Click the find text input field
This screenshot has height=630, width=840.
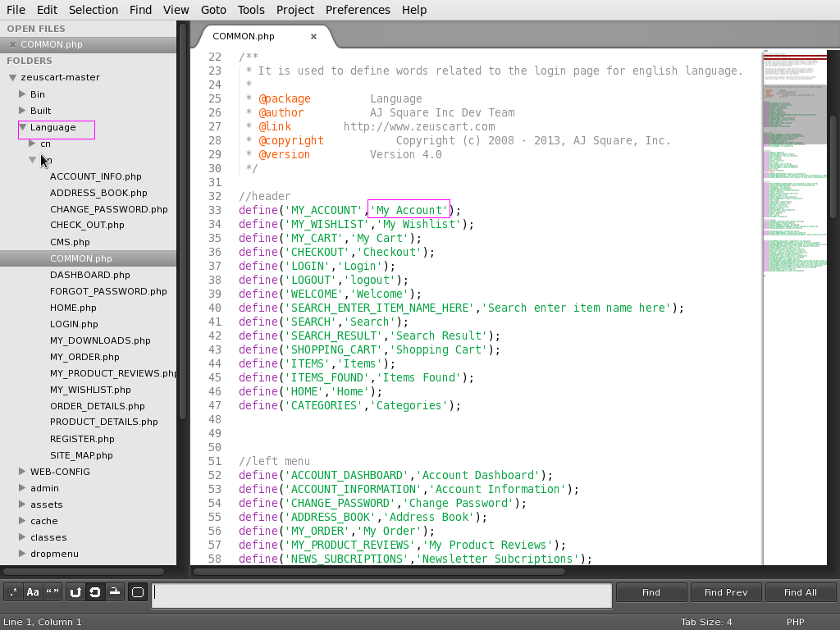(x=381, y=596)
